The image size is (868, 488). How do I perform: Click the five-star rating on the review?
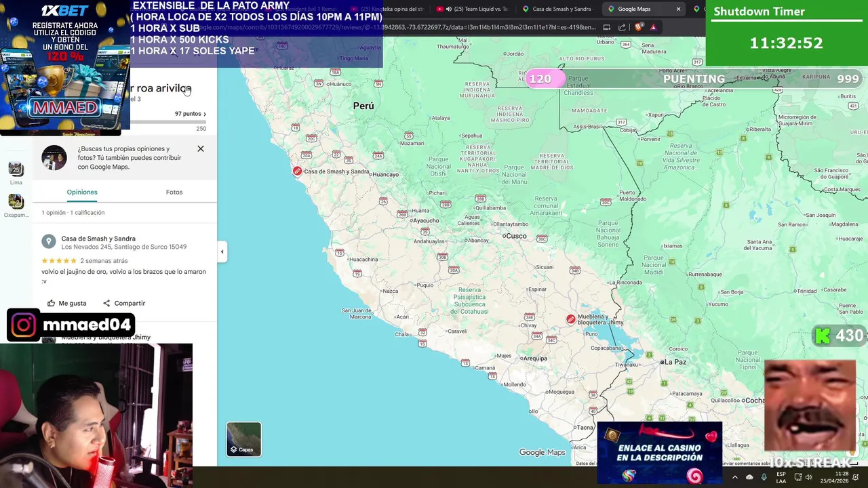(x=59, y=261)
